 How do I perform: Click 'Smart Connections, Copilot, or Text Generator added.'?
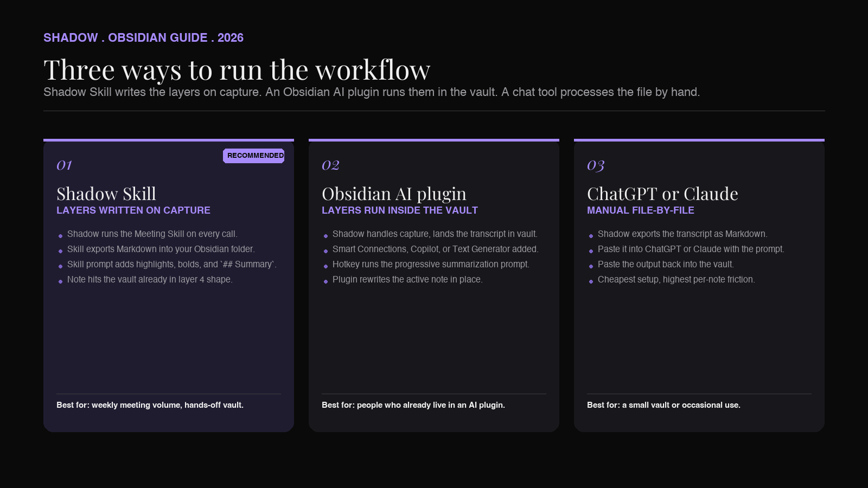(436, 249)
